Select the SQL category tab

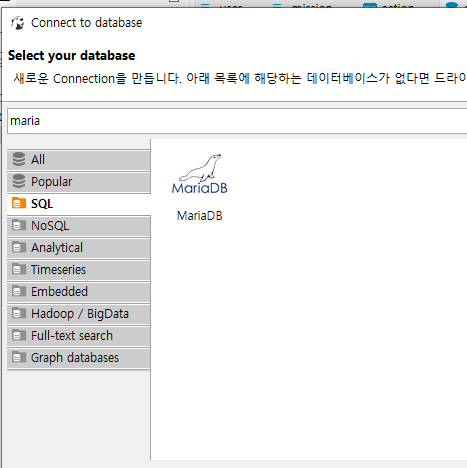[x=79, y=204]
